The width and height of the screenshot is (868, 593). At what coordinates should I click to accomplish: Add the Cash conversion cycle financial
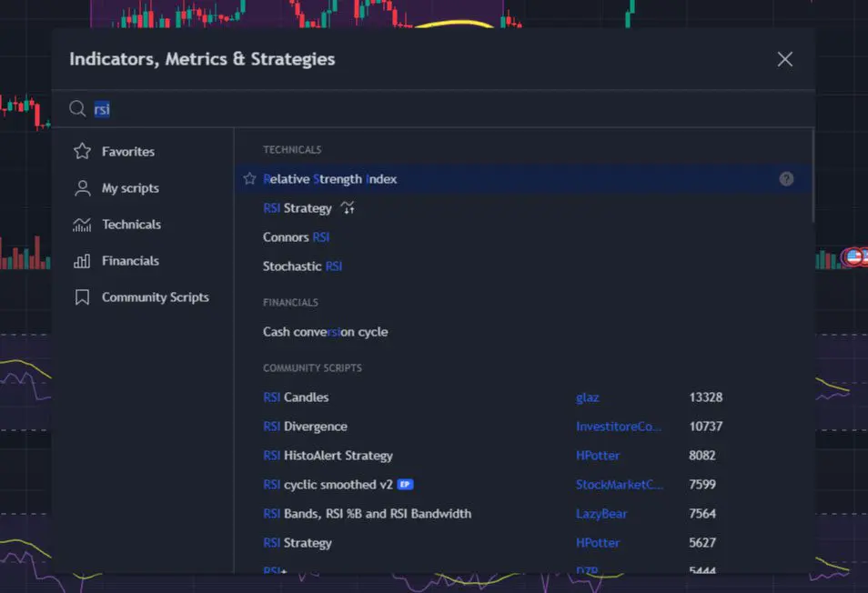[x=522, y=332]
